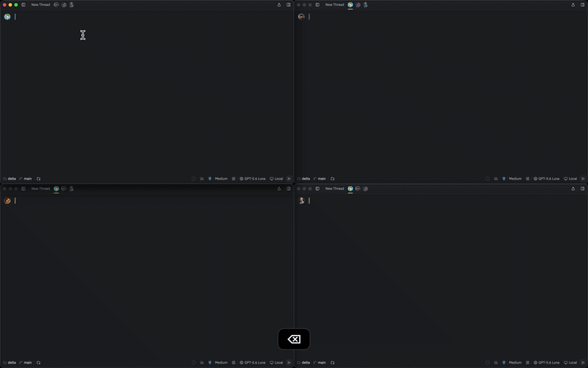588x368 pixels.
Task: Click the delta project label in the bottom-left window
Action: 12,363
